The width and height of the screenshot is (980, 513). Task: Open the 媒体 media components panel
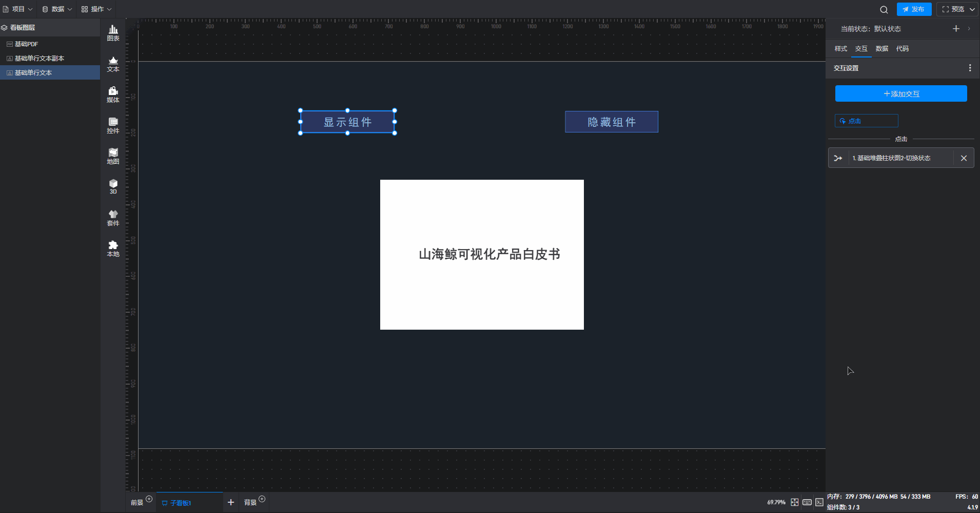(x=113, y=94)
